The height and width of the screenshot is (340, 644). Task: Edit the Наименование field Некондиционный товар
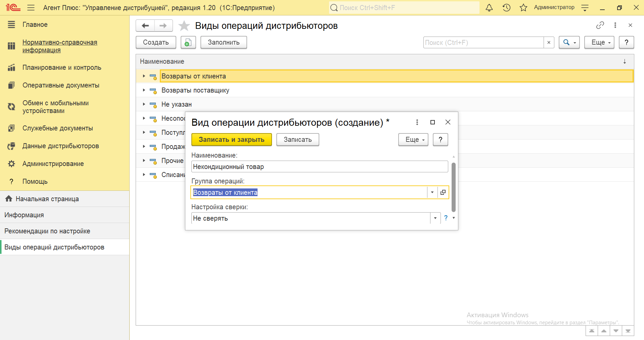(x=320, y=167)
